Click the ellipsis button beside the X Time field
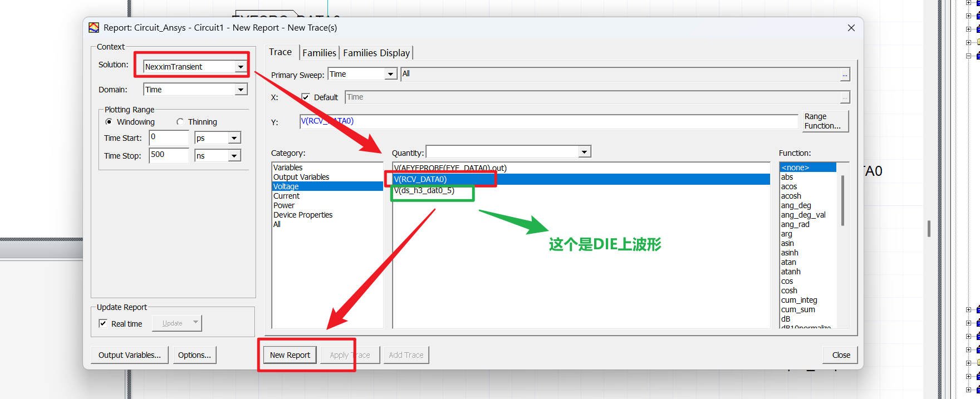The image size is (980, 399). point(845,97)
